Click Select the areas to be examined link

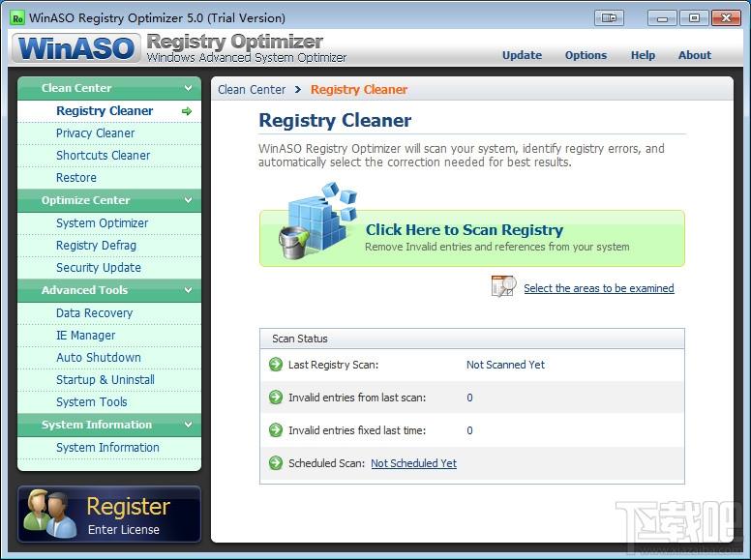(599, 288)
